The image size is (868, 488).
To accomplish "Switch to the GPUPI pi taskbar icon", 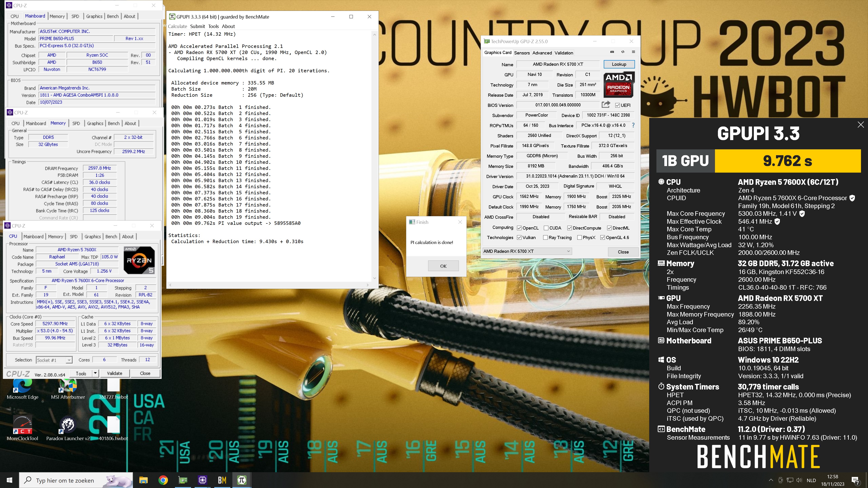I will 242,480.
